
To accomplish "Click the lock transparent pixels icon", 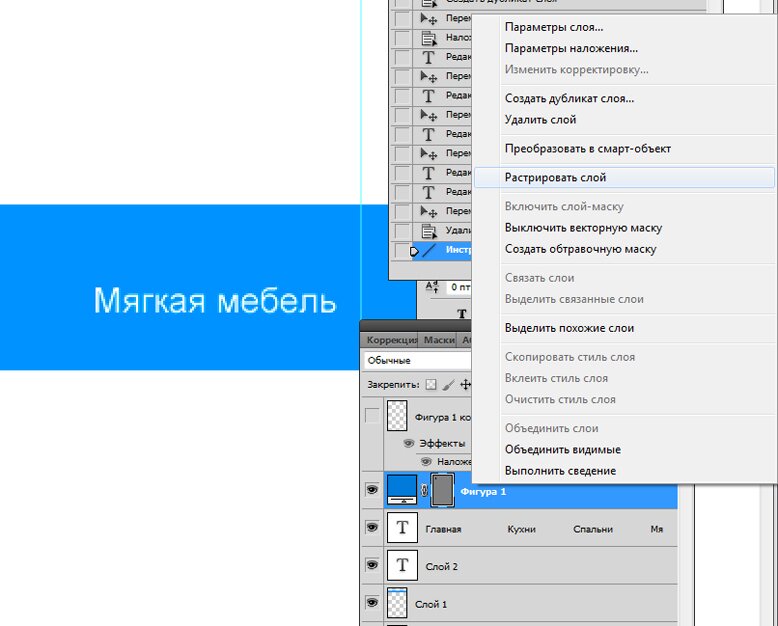I will pyautogui.click(x=431, y=384).
